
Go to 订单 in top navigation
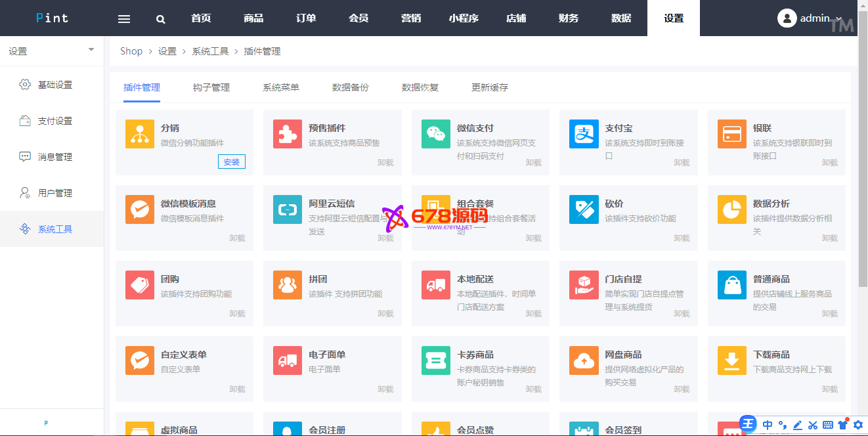click(306, 18)
